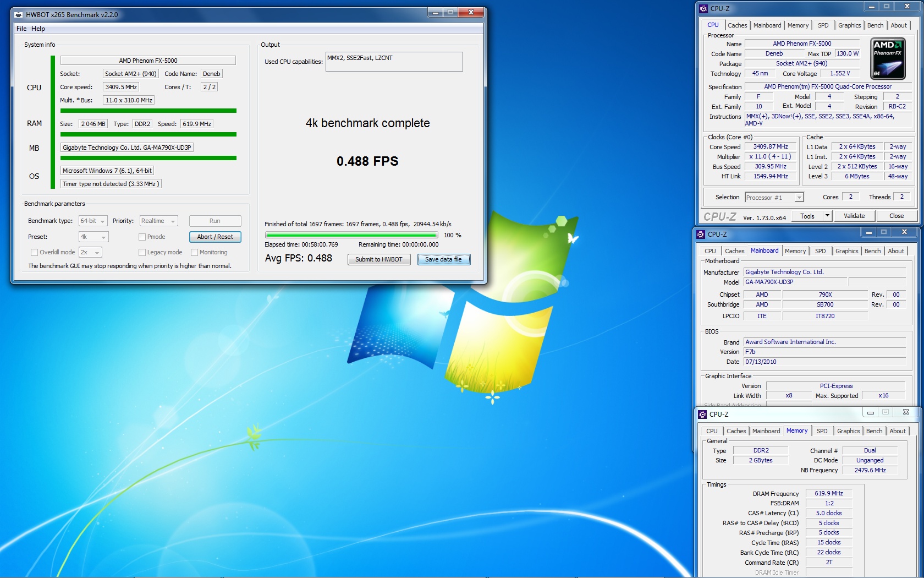Viewport: 924px width, 578px height.
Task: Open SPD tab in Mainboard CPU-Z window
Action: click(820, 251)
